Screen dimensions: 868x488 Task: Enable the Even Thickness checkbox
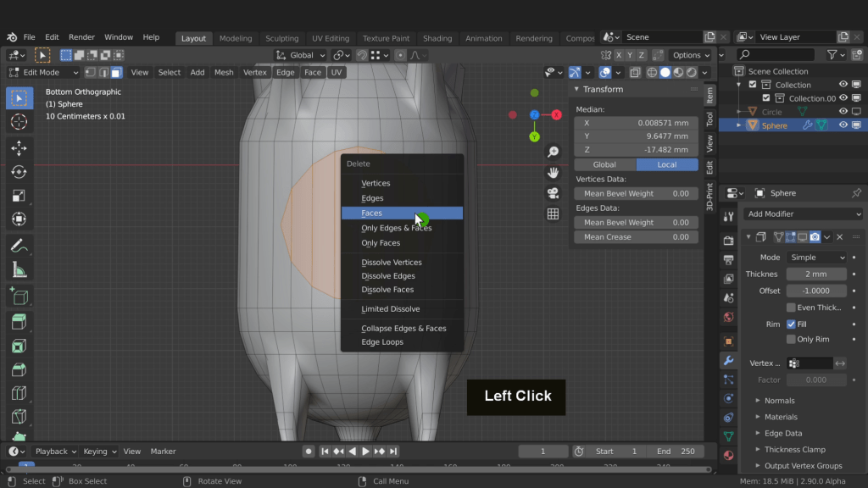791,308
